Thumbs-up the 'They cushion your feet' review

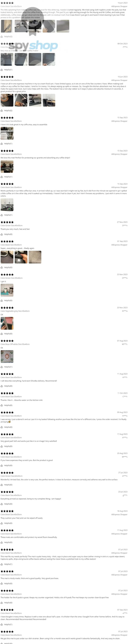click(2, 523)
